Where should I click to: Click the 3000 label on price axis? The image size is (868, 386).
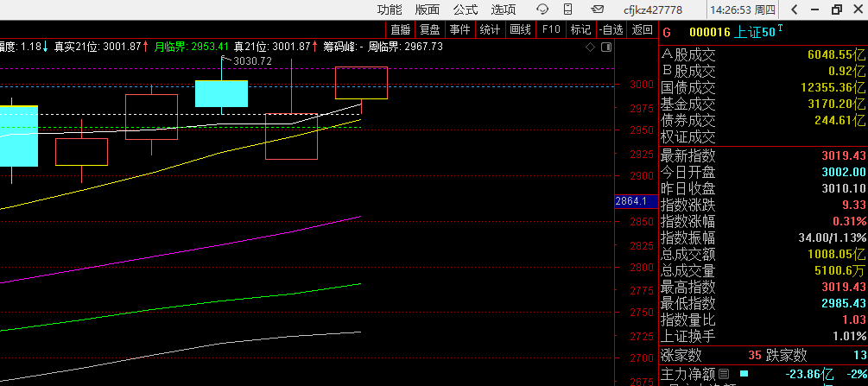point(641,85)
